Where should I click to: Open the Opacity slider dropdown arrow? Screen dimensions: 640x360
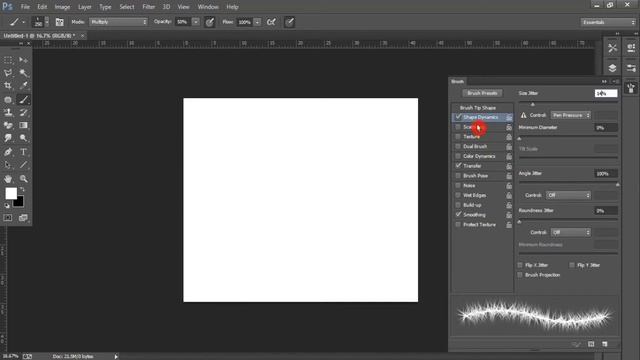click(196, 22)
